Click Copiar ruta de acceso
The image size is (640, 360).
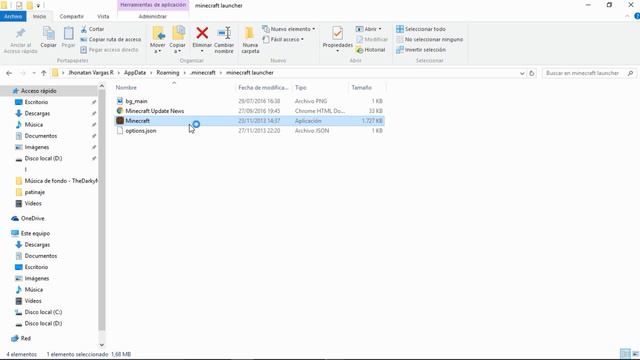tap(111, 39)
